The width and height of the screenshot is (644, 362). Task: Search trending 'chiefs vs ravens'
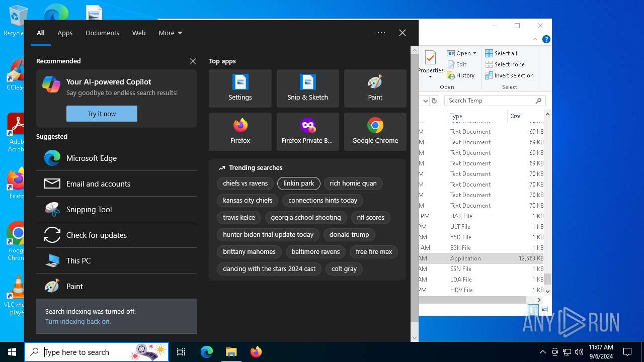(246, 184)
